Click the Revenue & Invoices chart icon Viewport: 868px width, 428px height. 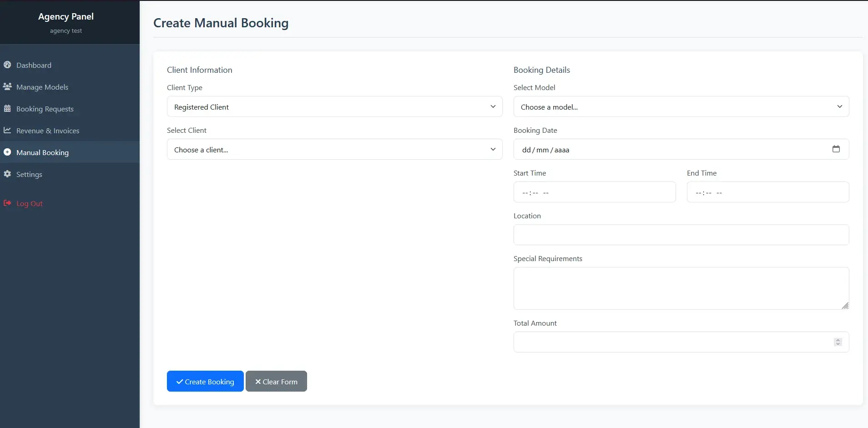click(x=7, y=131)
